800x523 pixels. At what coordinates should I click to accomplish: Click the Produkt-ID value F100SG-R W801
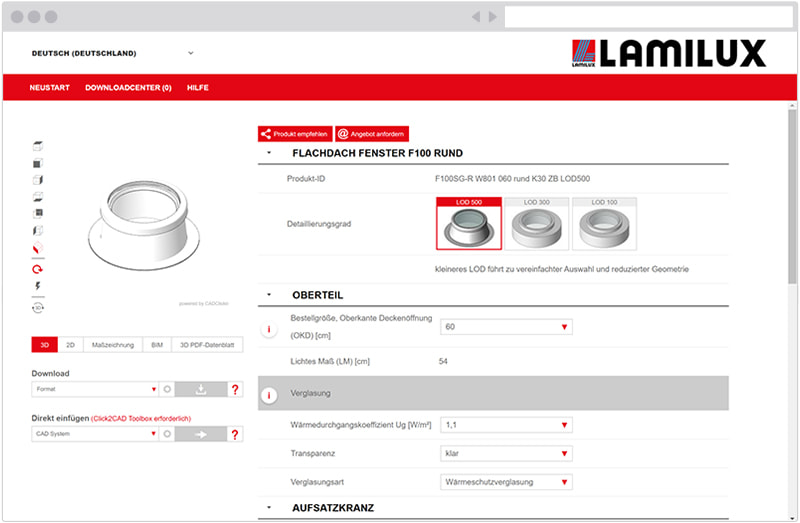tap(512, 179)
